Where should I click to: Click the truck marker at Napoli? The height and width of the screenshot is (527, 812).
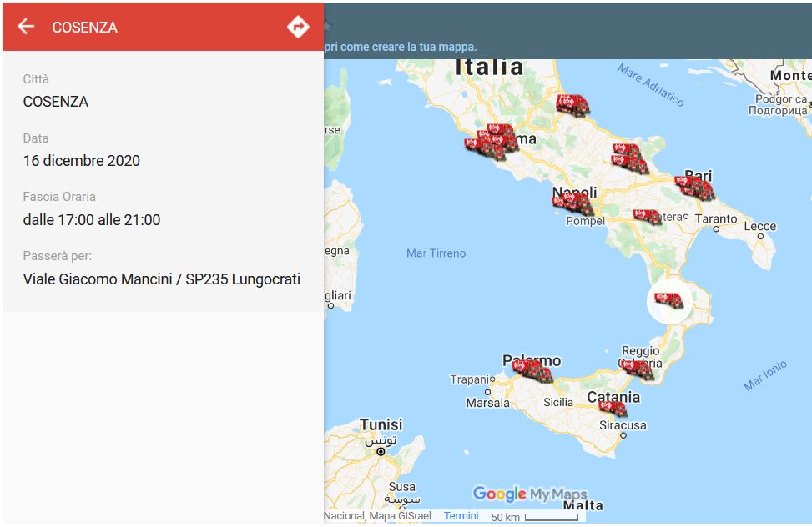(x=572, y=202)
